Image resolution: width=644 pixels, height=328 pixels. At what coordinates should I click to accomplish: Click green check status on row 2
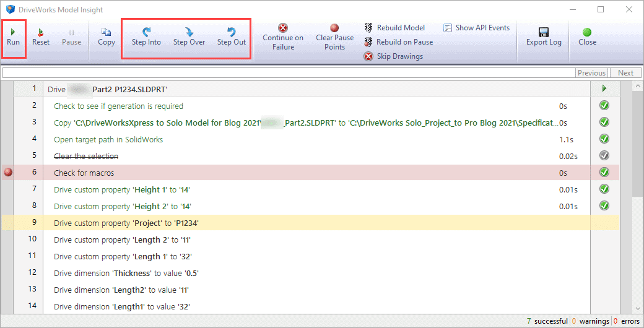tap(604, 105)
